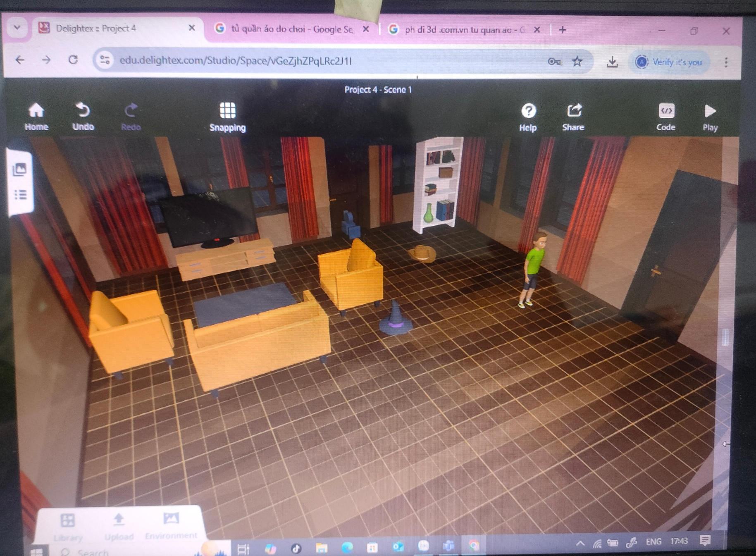Screen dimensions: 756x556
Task: Open the scenes panel icon in the left sidebar
Action: coord(19,169)
